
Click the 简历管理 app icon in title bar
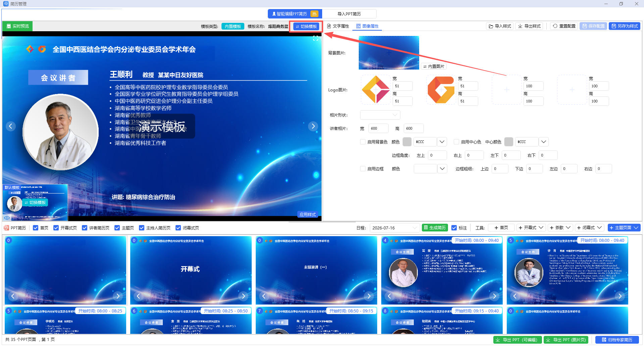[x=6, y=4]
